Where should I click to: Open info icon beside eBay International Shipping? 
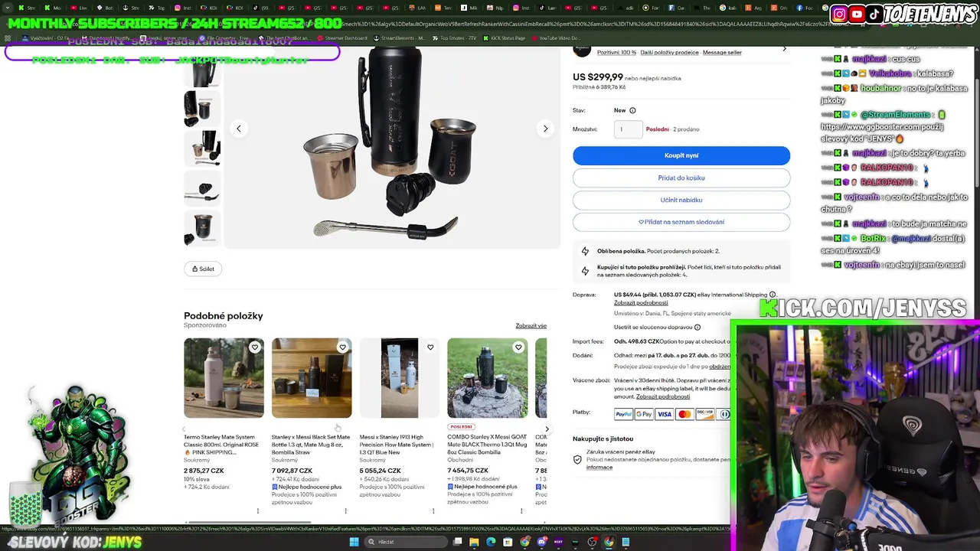pyautogui.click(x=773, y=295)
